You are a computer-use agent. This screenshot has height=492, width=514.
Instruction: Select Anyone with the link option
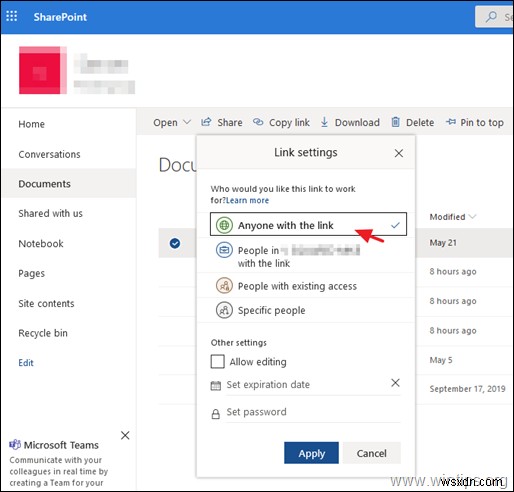[308, 224]
